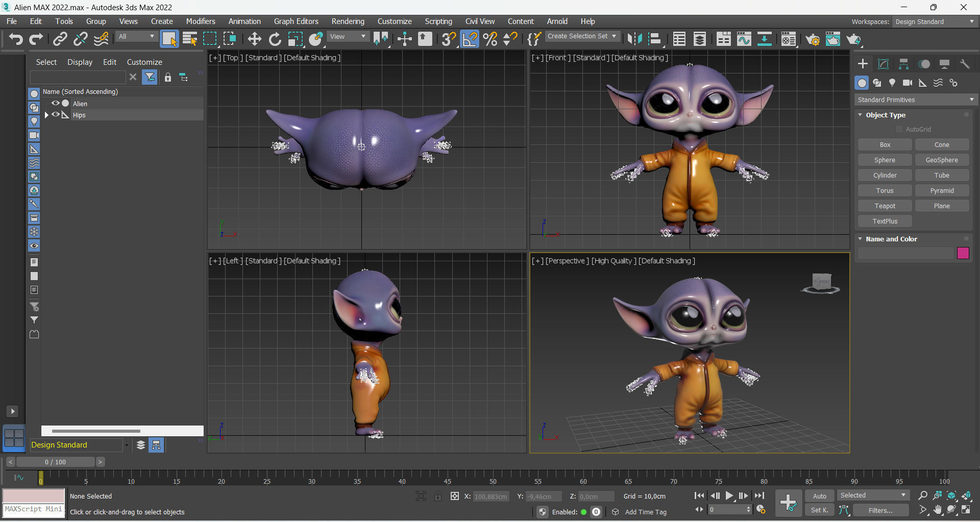The height and width of the screenshot is (522, 980).
Task: Open the Scripting menu
Action: [438, 21]
